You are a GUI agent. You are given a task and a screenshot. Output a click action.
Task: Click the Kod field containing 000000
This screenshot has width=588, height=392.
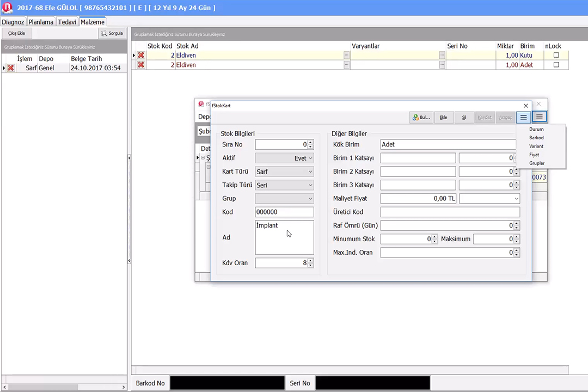pos(284,212)
